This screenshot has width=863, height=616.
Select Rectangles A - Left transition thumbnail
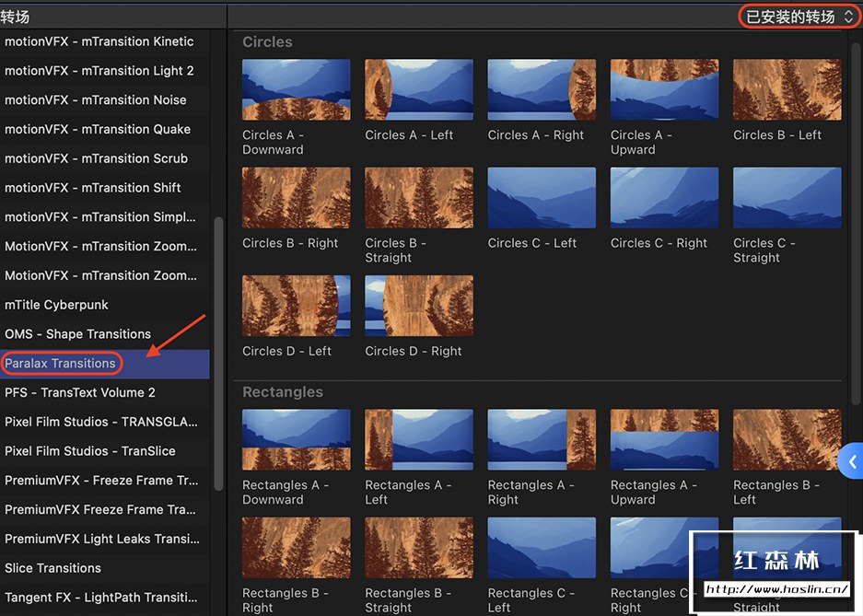point(419,439)
